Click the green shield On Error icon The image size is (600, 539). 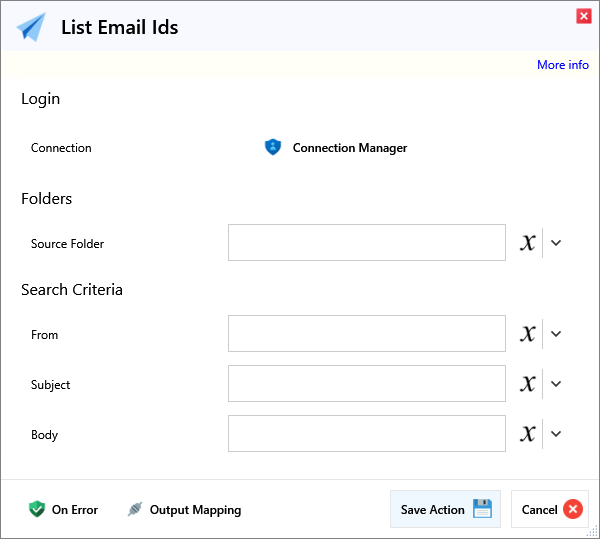point(37,509)
